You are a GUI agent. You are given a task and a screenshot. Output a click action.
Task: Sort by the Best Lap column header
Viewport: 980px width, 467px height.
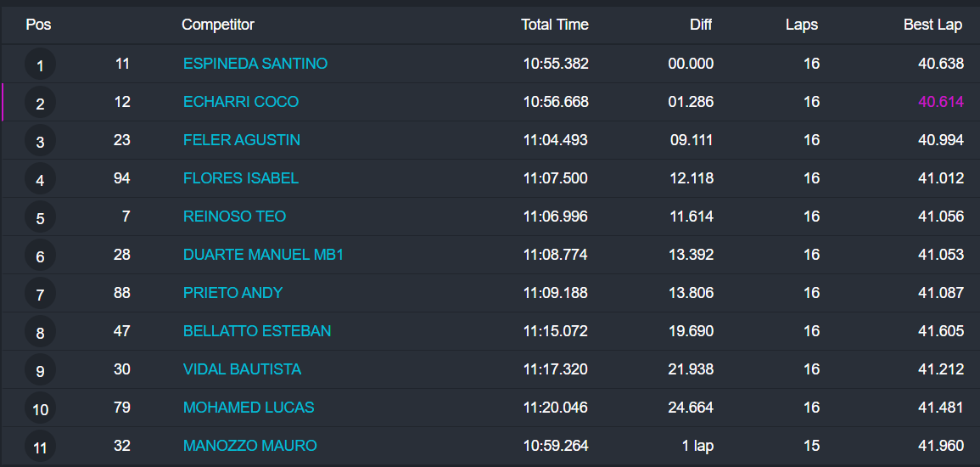tap(932, 25)
